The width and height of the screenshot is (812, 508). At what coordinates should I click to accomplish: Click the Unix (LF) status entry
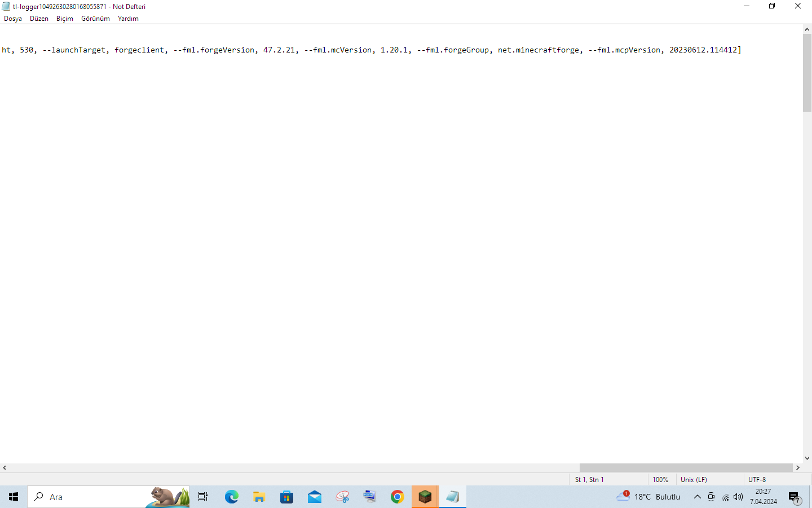pos(694,479)
